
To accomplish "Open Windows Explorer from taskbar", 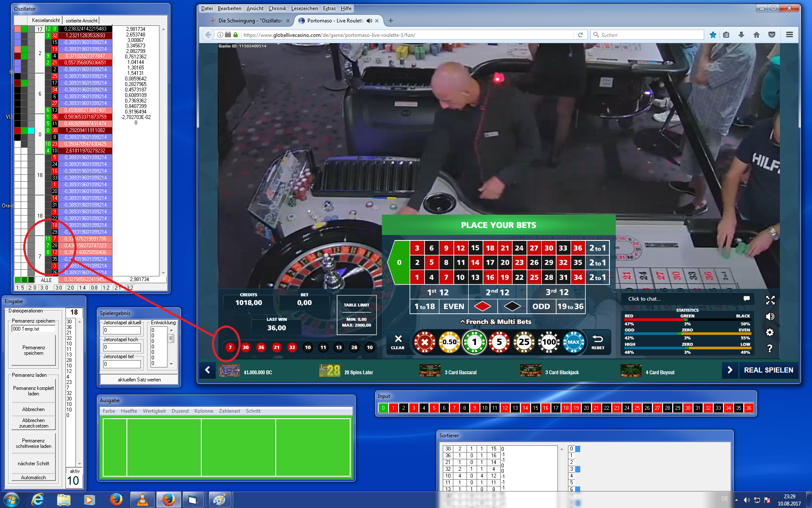I will [x=63, y=500].
